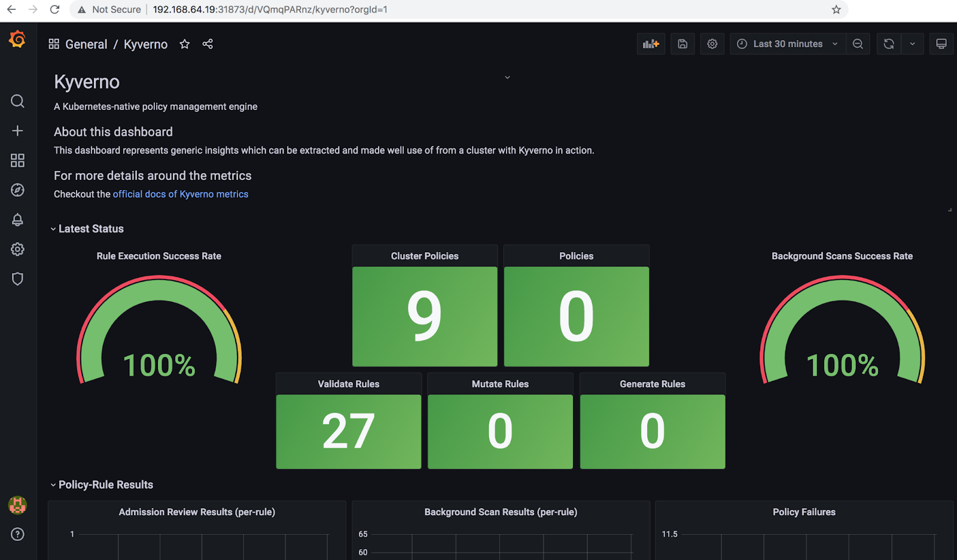This screenshot has height=560, width=957.
Task: Click the panel resize handle at text panel corner
Action: pyautogui.click(x=950, y=210)
